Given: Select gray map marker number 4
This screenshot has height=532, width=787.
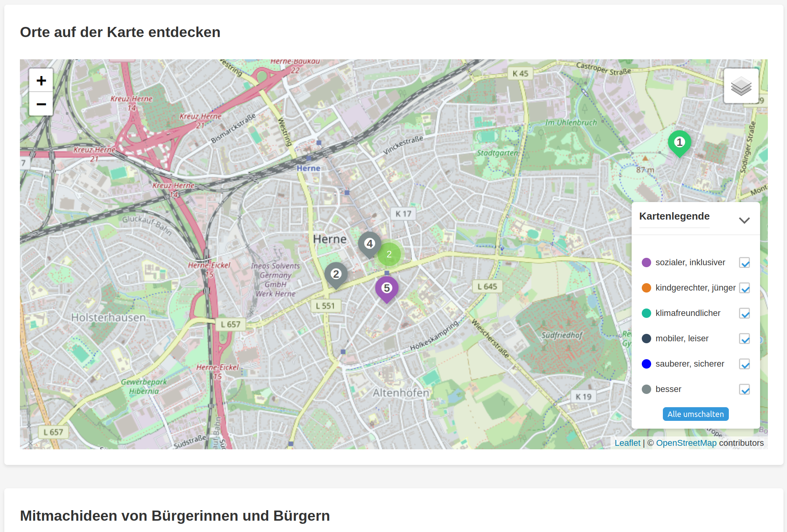Looking at the screenshot, I should click(x=369, y=244).
